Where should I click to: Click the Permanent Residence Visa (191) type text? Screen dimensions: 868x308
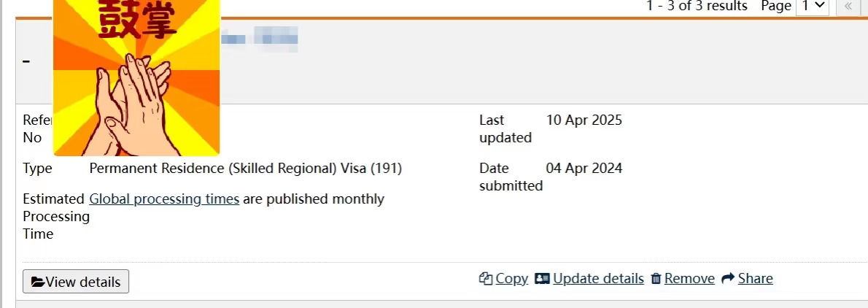(x=246, y=168)
